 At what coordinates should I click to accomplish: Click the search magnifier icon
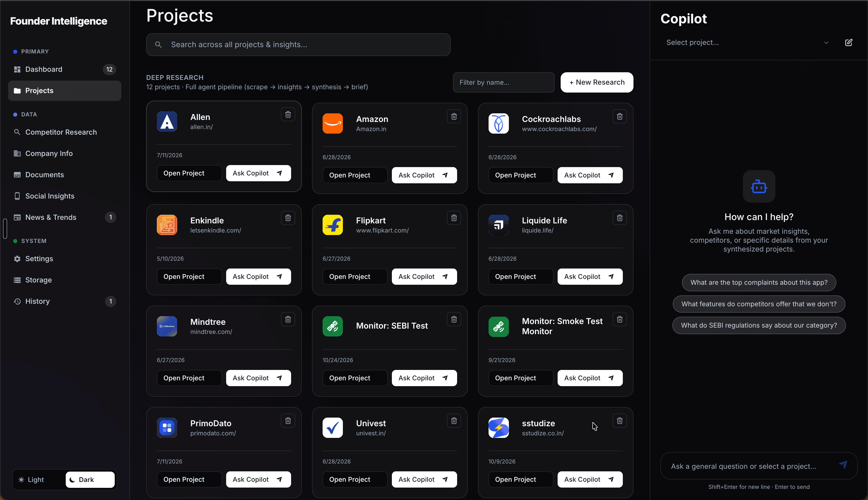click(158, 45)
